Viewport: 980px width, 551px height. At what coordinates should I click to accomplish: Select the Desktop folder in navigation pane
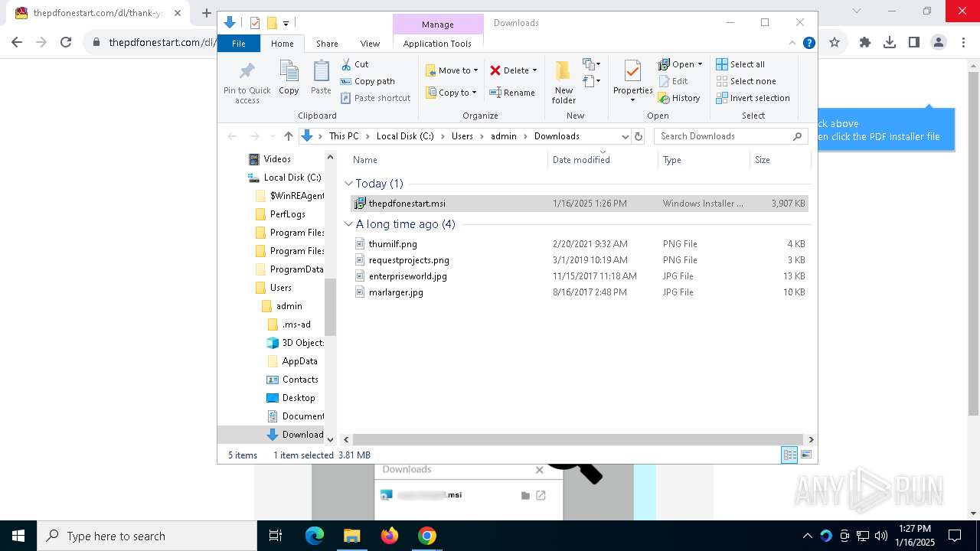298,398
